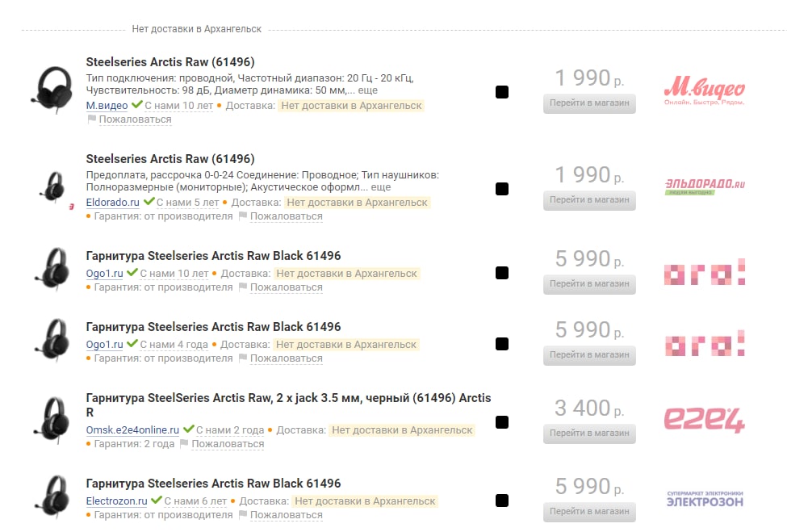
Task: Go to store for the 3 400 р. offer
Action: tap(589, 434)
